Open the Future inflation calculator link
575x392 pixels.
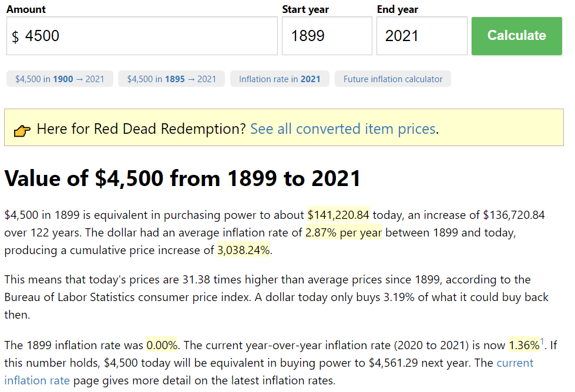(x=392, y=79)
